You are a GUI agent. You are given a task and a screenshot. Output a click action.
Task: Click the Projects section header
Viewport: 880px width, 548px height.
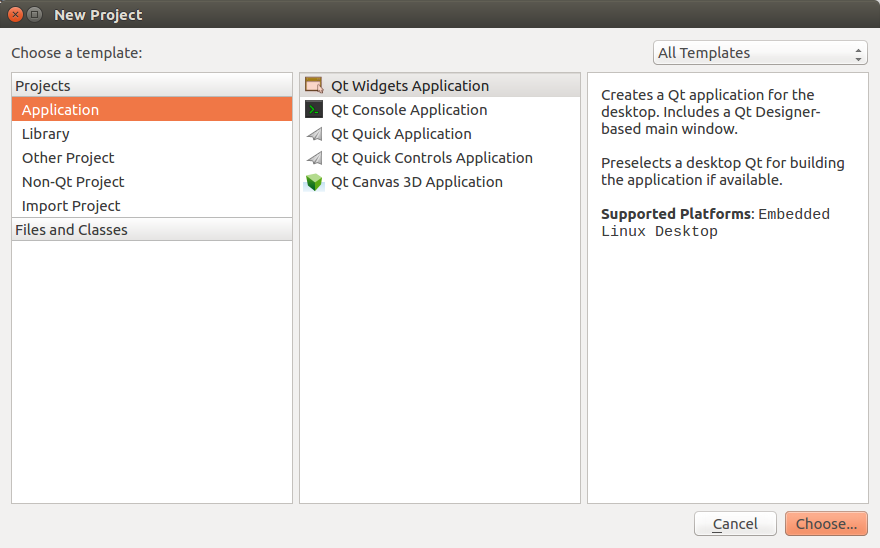pos(43,86)
